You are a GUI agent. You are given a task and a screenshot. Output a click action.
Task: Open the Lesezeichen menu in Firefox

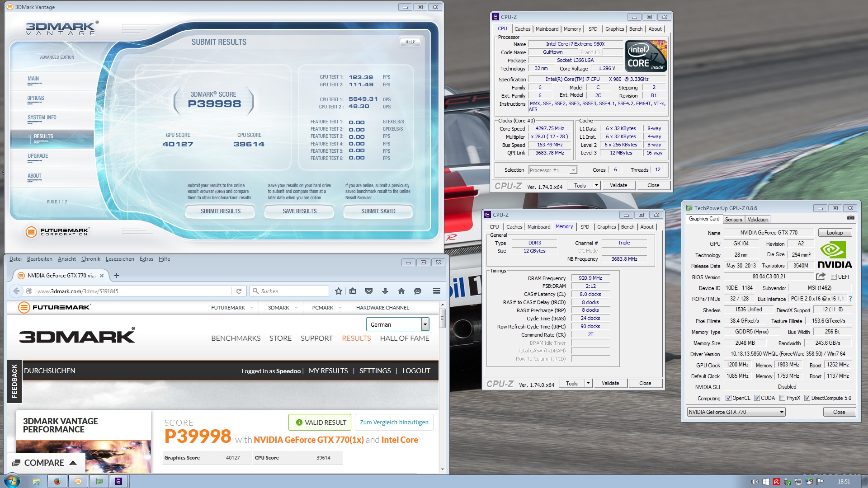[120, 259]
